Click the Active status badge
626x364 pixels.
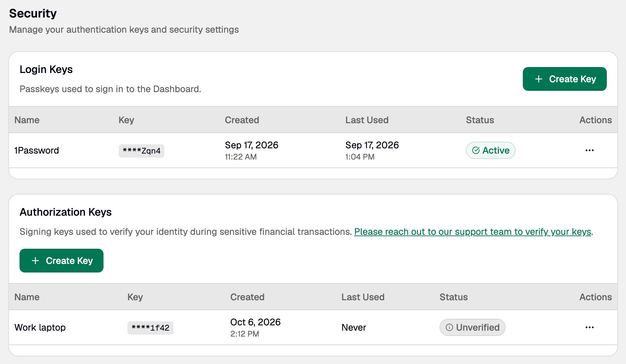[x=490, y=150]
